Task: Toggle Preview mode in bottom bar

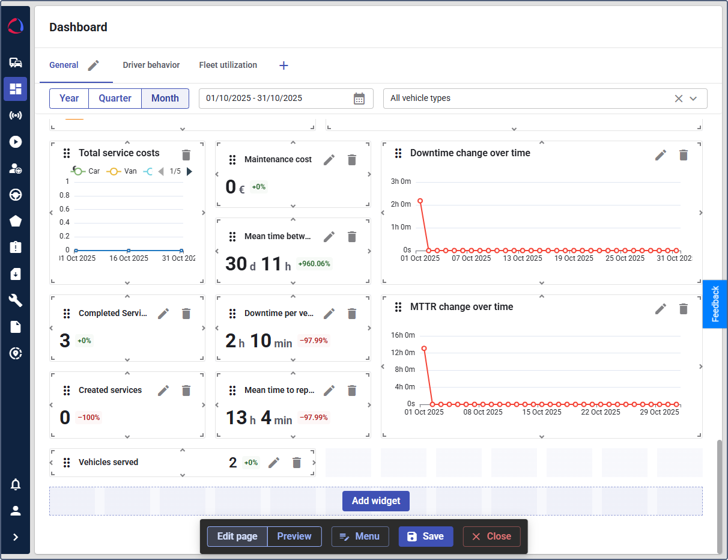Action: tap(294, 537)
